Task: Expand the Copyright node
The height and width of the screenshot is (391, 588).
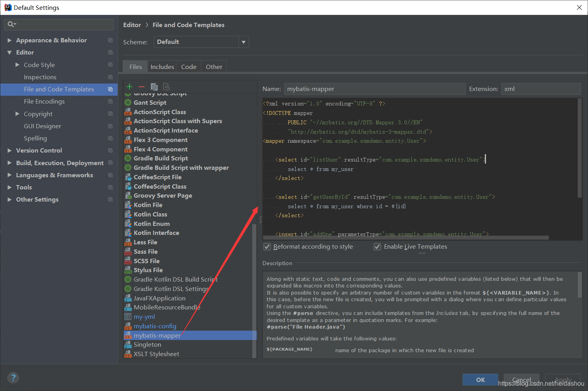Action: 17,114
